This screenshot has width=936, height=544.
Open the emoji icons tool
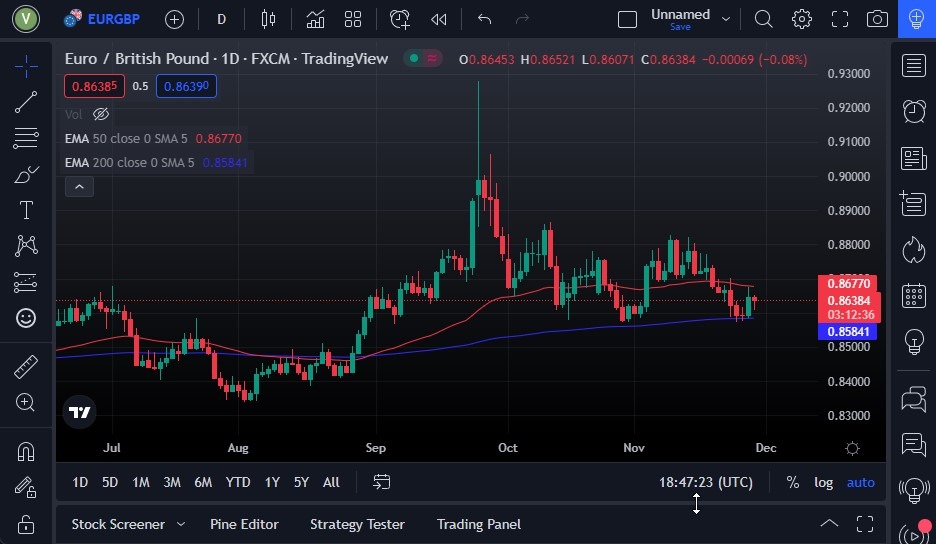pyautogui.click(x=26, y=318)
